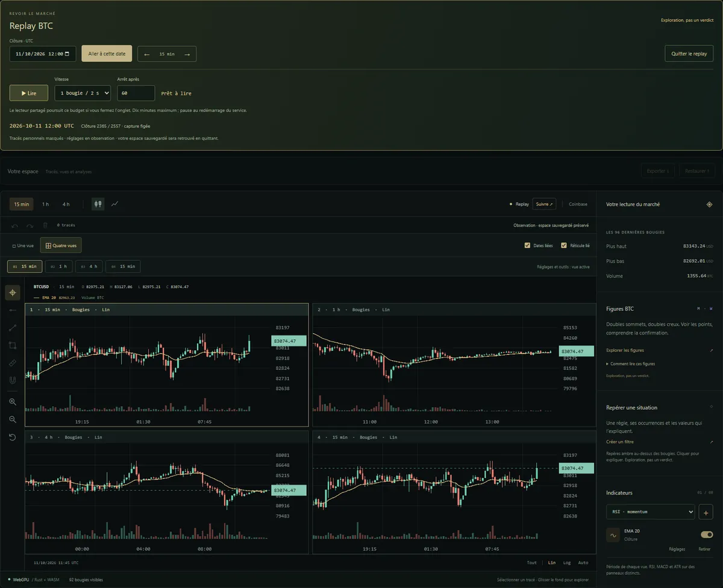Click Quitter le replay button
This screenshot has height=588, width=723.
tap(689, 54)
